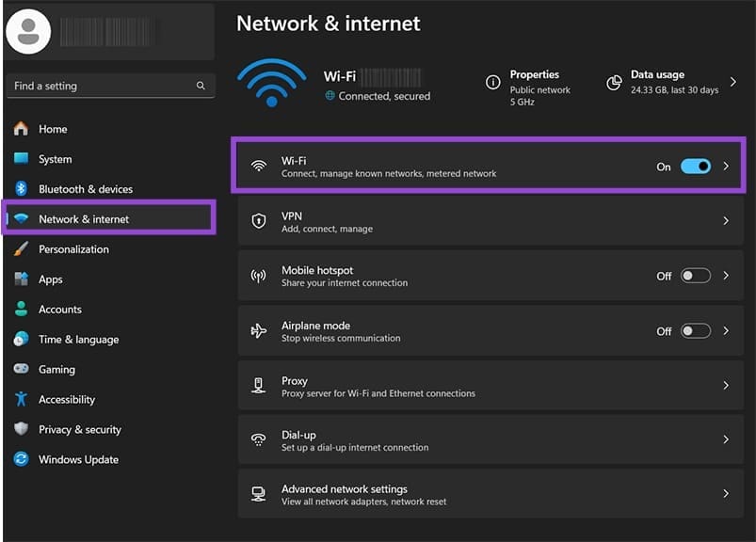Click the Privacy & security shield icon
Viewport: 756px width, 542px height.
(x=21, y=430)
